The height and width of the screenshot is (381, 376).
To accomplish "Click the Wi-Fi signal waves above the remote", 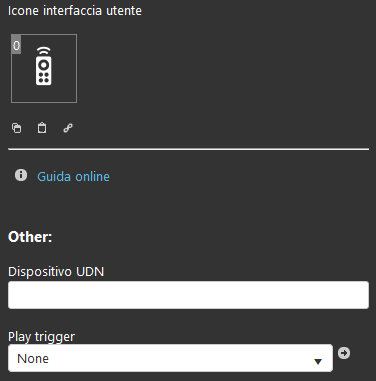I will click(44, 51).
